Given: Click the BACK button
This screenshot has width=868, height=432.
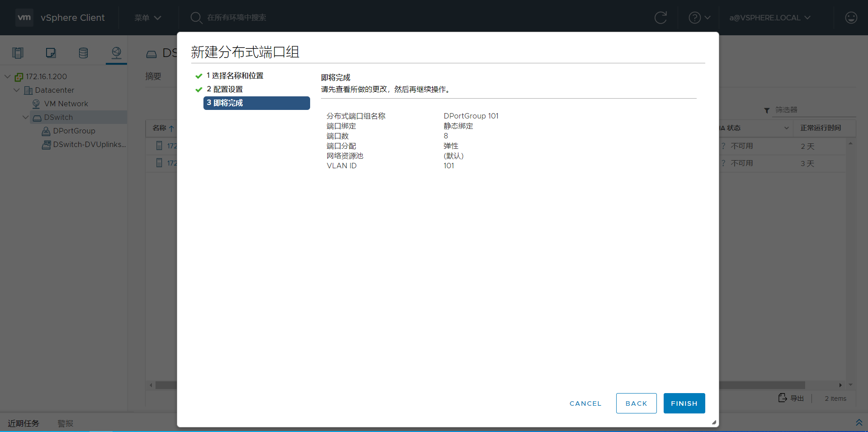Looking at the screenshot, I should tap(636, 403).
